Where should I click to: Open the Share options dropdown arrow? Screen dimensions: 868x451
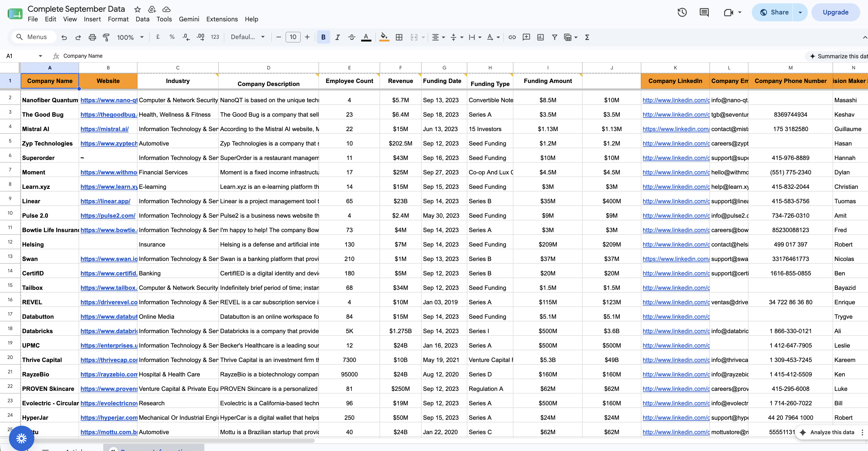click(800, 12)
